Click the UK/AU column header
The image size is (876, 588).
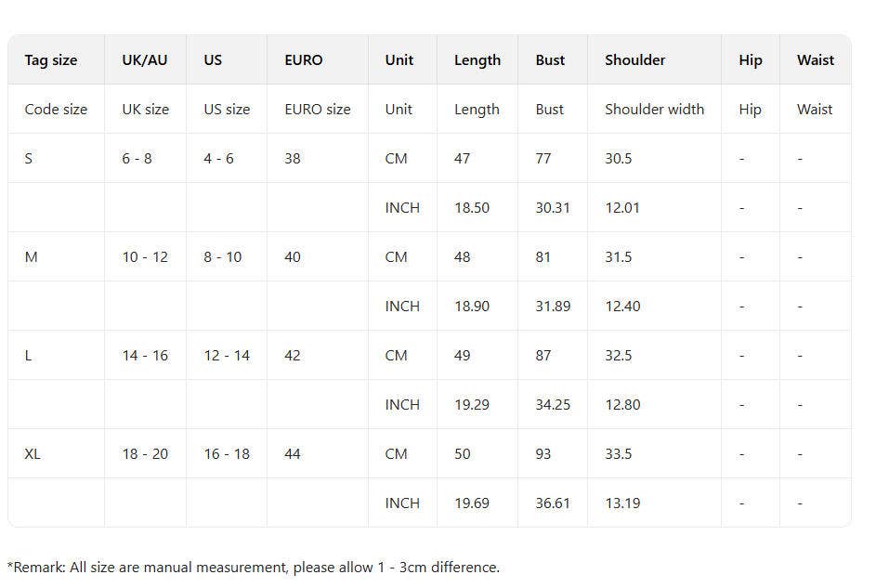[x=145, y=60]
